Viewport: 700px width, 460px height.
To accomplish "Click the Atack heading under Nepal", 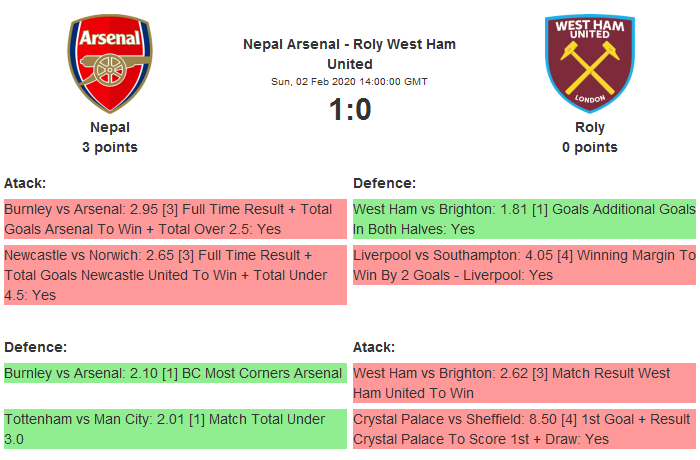I will (25, 183).
